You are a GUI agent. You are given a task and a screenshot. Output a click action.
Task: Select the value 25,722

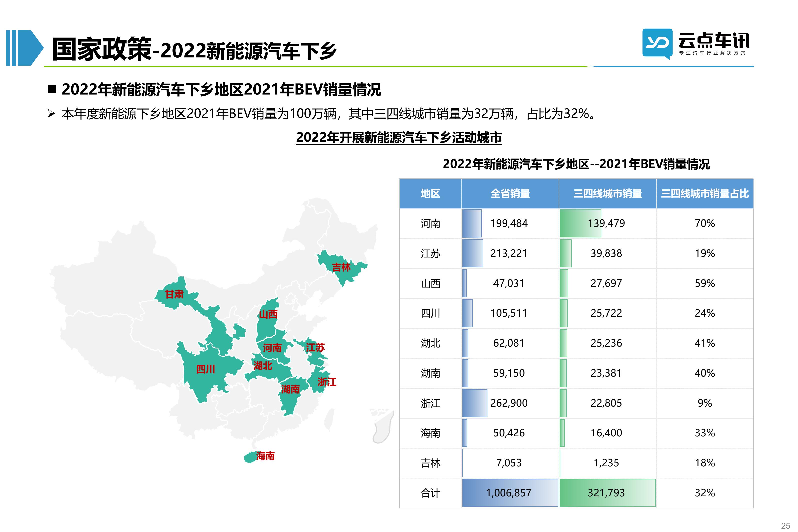pos(606,313)
